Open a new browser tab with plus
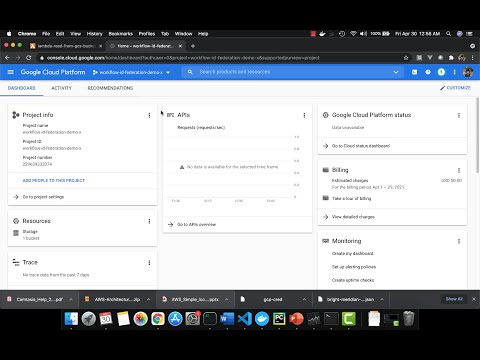This screenshot has height=360, width=480. click(193, 46)
